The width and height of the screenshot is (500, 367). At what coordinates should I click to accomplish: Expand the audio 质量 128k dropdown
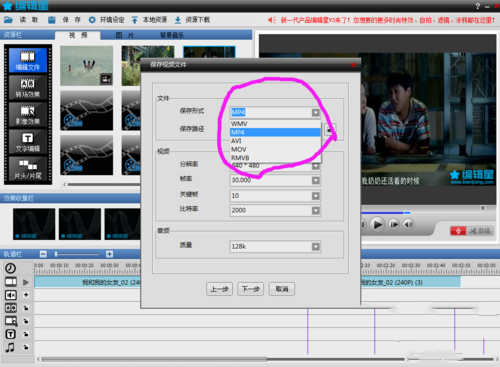(315, 247)
